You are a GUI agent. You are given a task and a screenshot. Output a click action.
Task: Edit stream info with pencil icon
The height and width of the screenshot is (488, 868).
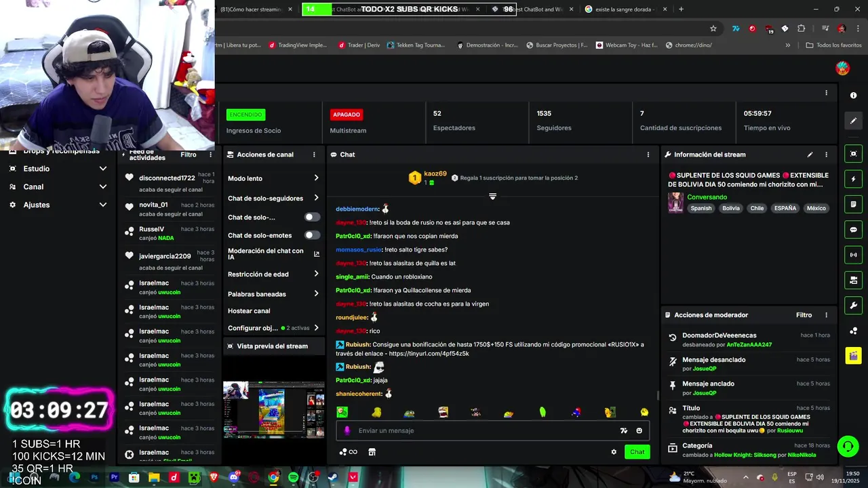click(x=810, y=155)
